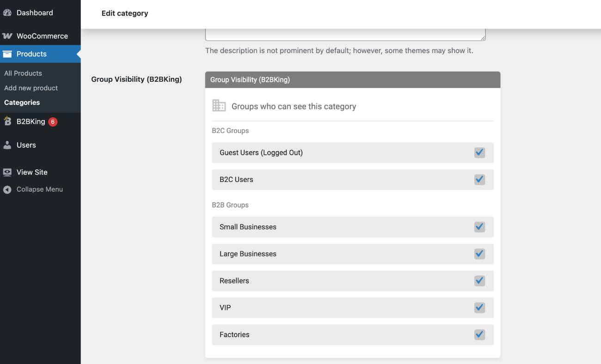This screenshot has height=364, width=601.
Task: Click the Resellers label text
Action: tap(234, 280)
